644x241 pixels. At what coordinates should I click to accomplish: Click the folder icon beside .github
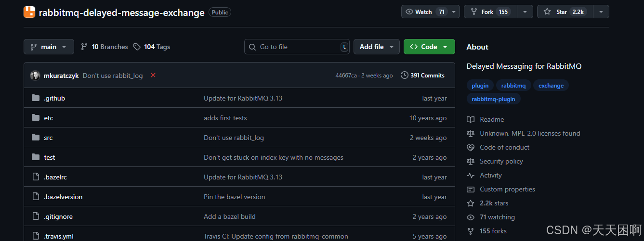pos(35,98)
